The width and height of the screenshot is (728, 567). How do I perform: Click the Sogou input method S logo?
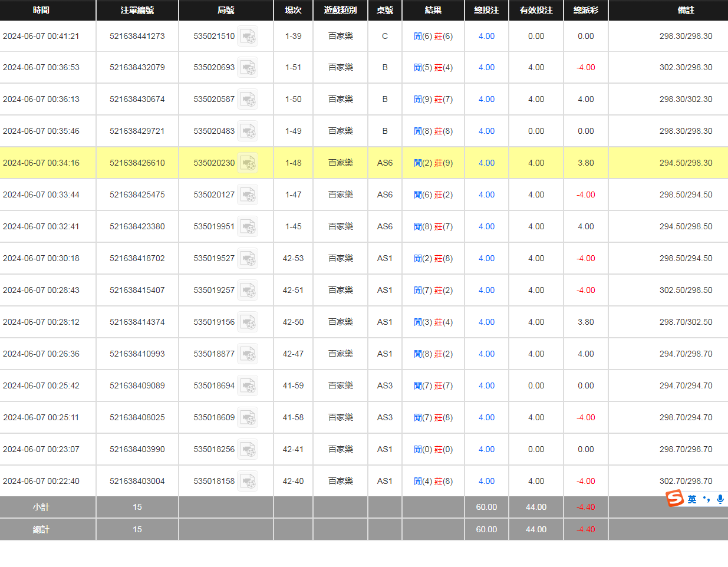(674, 499)
